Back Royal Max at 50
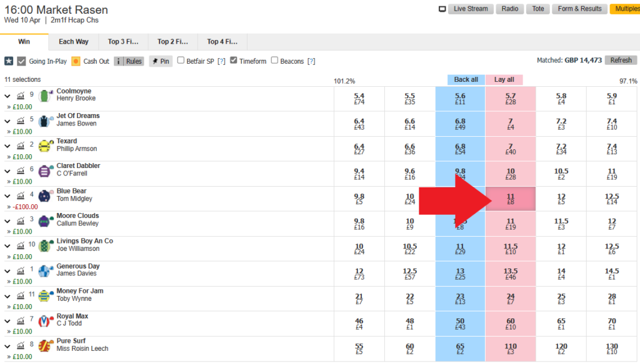Image resolution: width=640 pixels, height=364 pixels. (x=460, y=323)
